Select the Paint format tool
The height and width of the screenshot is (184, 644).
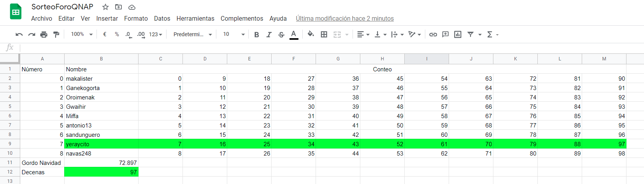click(56, 35)
